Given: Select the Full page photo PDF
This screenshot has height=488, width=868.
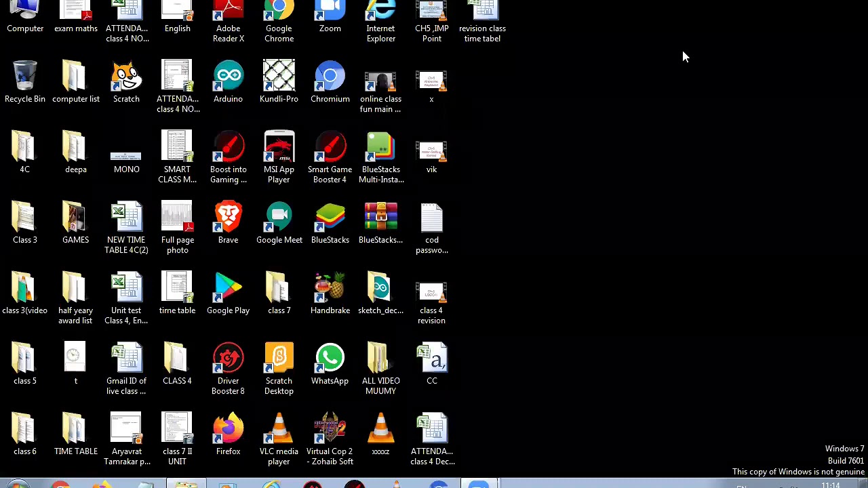Looking at the screenshot, I should 177,228.
